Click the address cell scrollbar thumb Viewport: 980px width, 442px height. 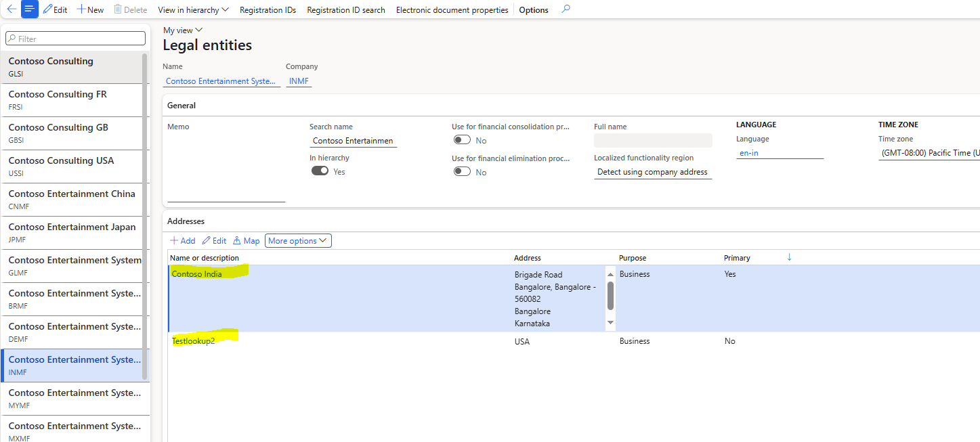click(610, 295)
